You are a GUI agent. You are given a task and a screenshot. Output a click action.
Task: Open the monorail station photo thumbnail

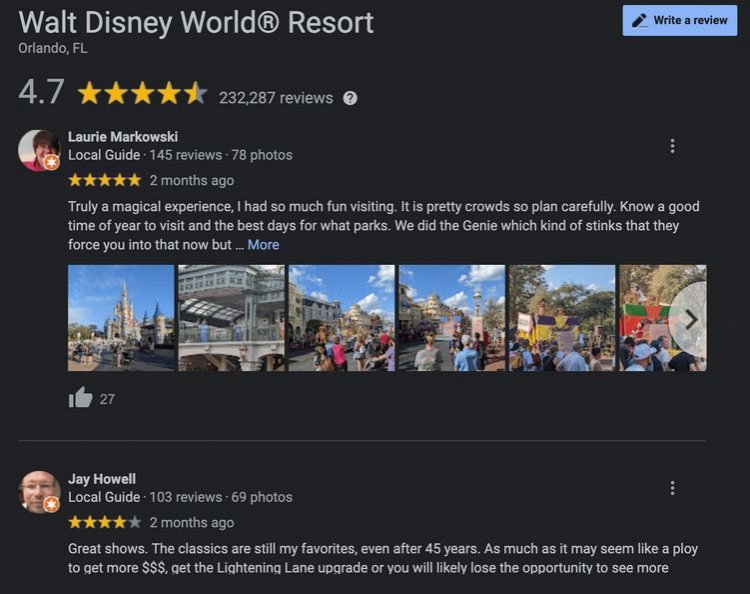coord(232,318)
